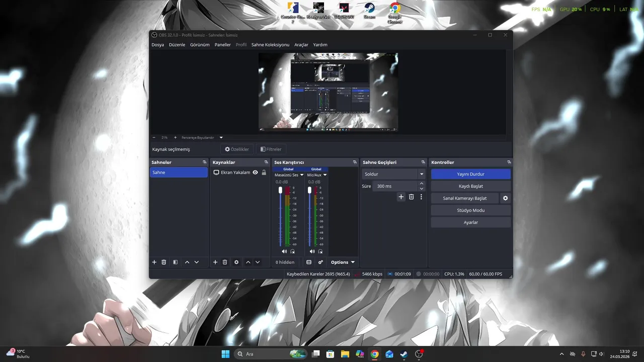The height and width of the screenshot is (362, 644).
Task: Undock the Kaynaklar panel
Action: [x=266, y=162]
